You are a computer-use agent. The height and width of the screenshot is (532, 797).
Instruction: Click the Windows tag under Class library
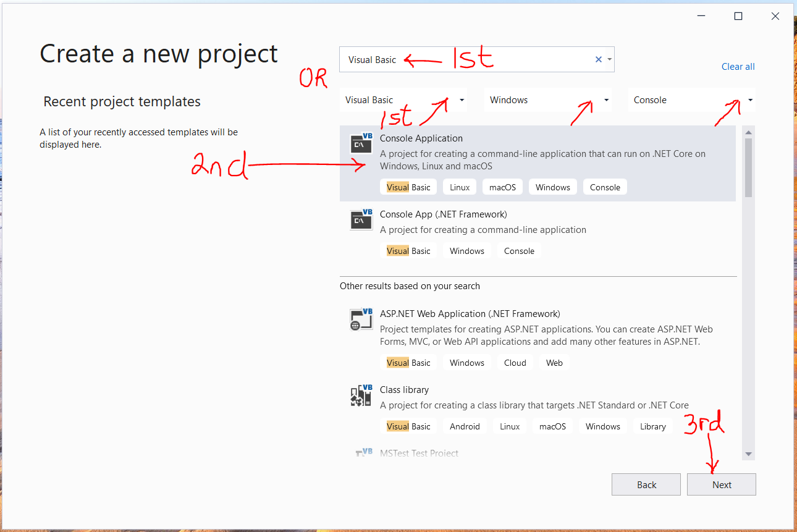point(603,426)
